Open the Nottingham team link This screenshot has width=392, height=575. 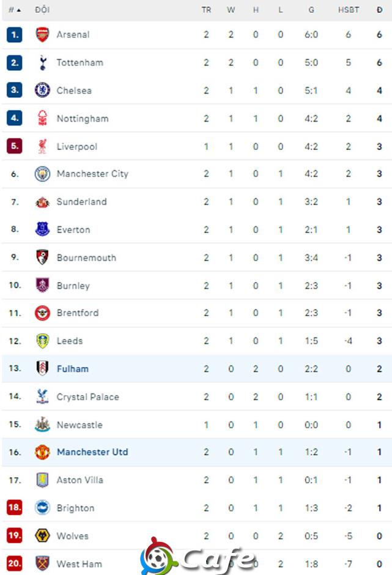[83, 119]
